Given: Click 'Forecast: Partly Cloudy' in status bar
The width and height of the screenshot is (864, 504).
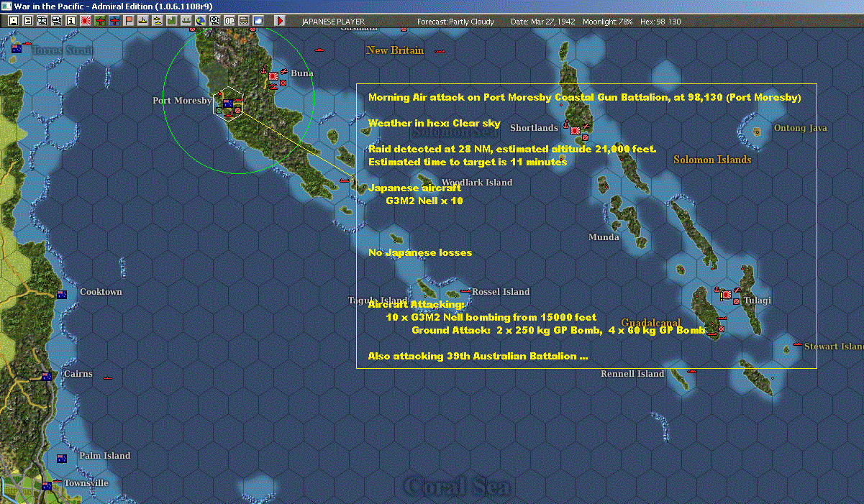Looking at the screenshot, I should click(x=455, y=22).
